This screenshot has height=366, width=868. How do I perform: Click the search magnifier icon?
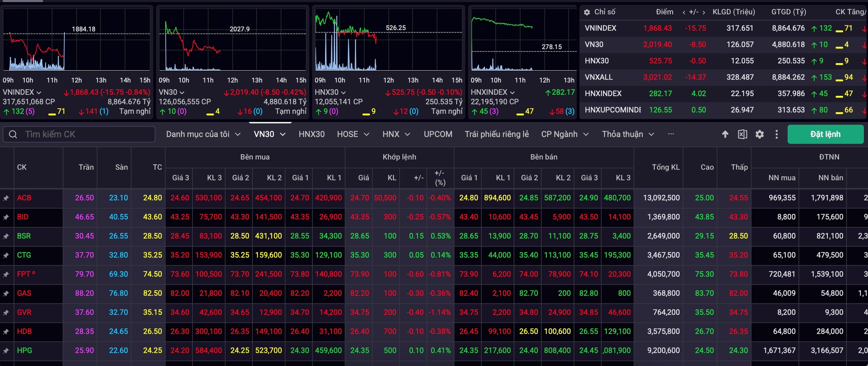[x=13, y=134]
